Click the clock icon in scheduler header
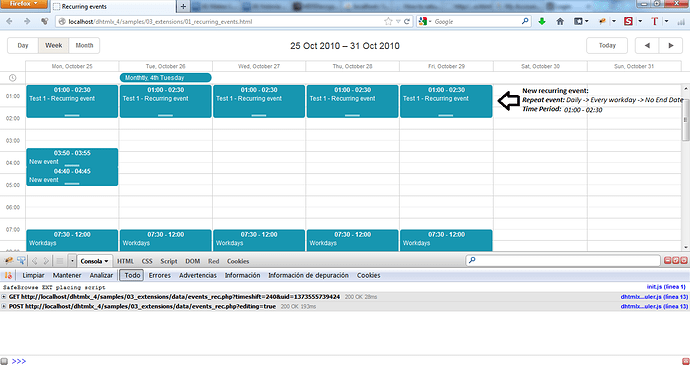This screenshot has height=367, width=690. coord(13,78)
